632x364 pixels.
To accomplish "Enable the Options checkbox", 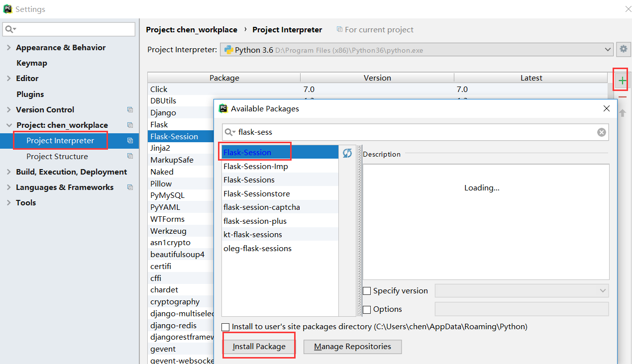I will tap(367, 309).
